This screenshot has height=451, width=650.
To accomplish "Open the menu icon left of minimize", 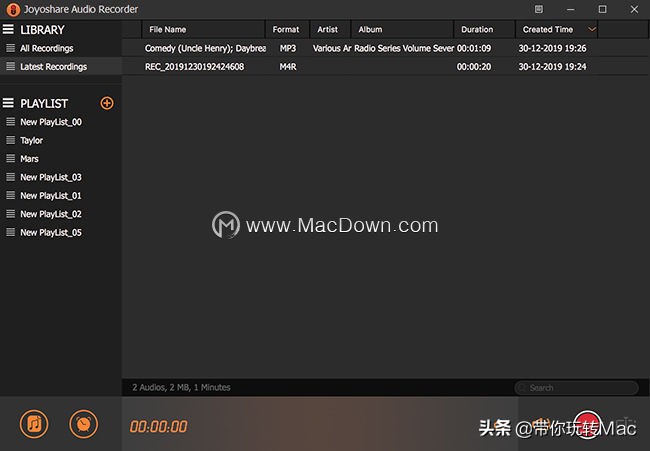I will click(538, 9).
